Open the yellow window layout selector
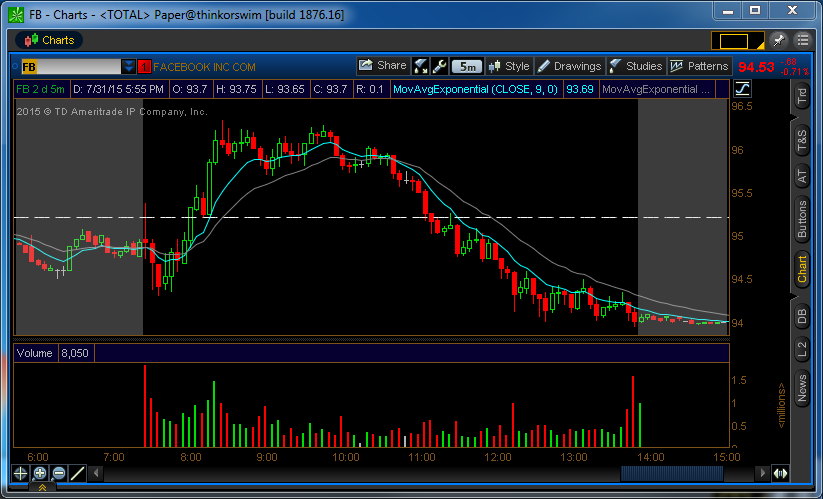Image resolution: width=823 pixels, height=499 pixels. click(x=737, y=41)
